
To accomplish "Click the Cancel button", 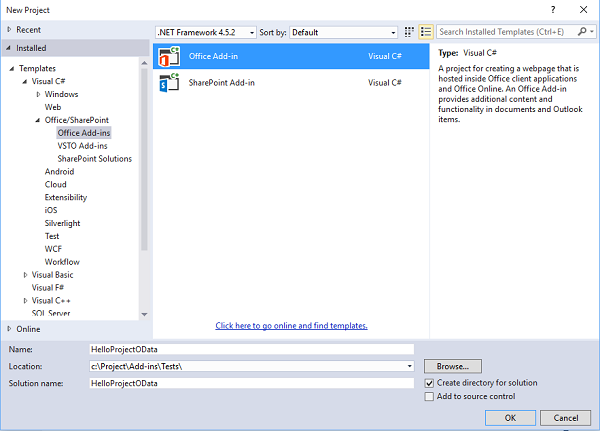I will tap(566, 418).
